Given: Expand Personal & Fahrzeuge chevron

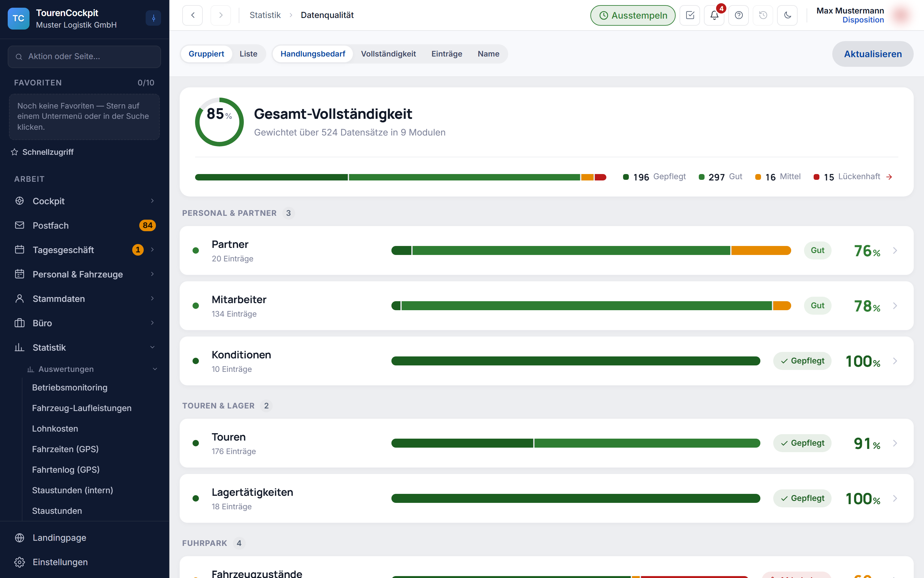Looking at the screenshot, I should 152,275.
